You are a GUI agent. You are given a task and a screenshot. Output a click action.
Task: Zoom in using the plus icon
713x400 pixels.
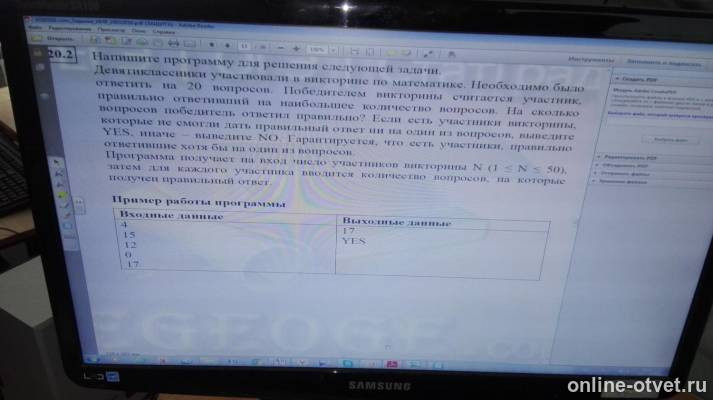(x=296, y=47)
